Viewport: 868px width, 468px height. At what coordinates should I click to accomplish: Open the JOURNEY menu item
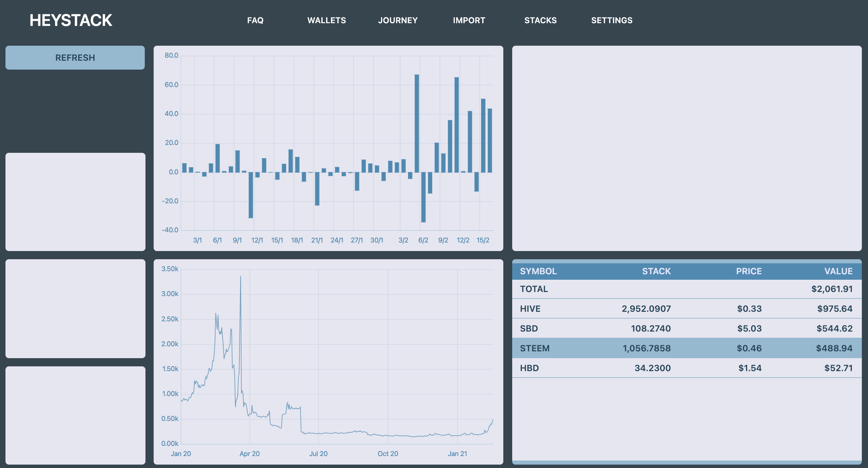[398, 20]
